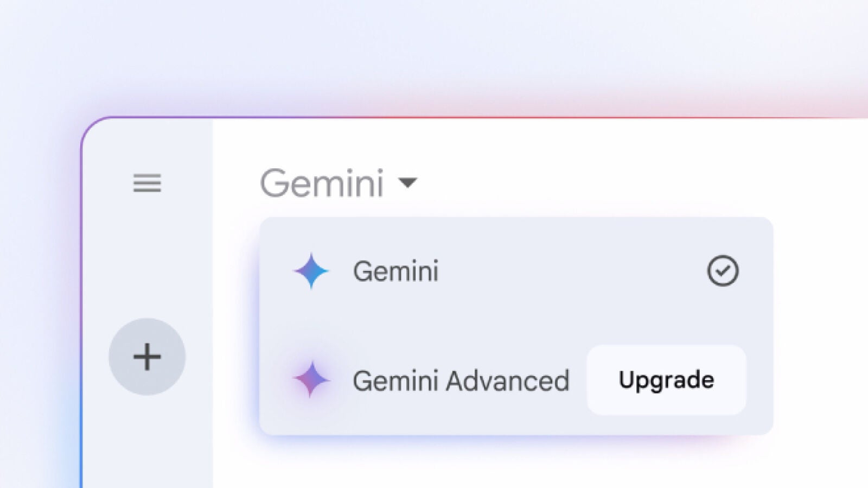
Task: Click the circled checkmark on the Gemini row
Action: [x=723, y=271]
